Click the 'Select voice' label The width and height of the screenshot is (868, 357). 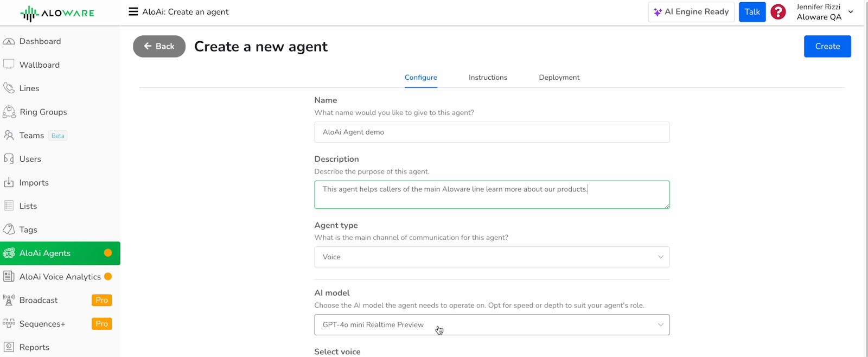(337, 352)
